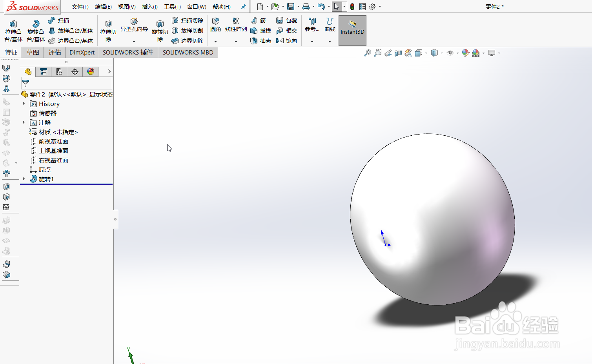The height and width of the screenshot is (364, 592).
Task: Open the 文件(F) menu
Action: tap(80, 7)
